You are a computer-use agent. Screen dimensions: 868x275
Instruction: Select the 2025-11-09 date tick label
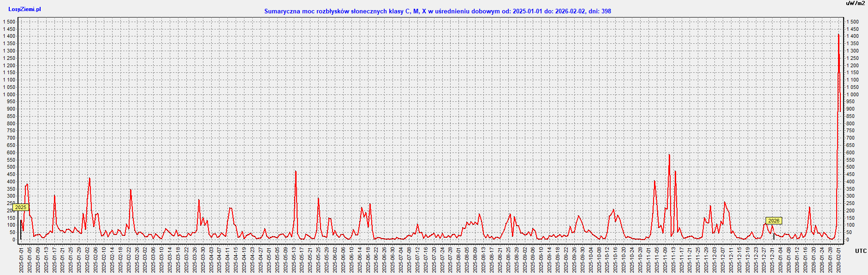click(x=666, y=259)
